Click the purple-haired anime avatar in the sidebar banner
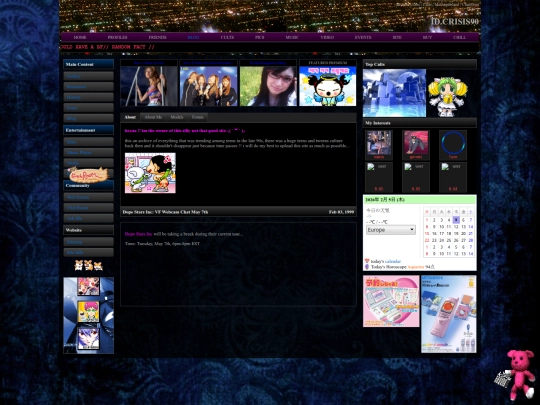Viewport: 540px width, 405px height. point(89,338)
